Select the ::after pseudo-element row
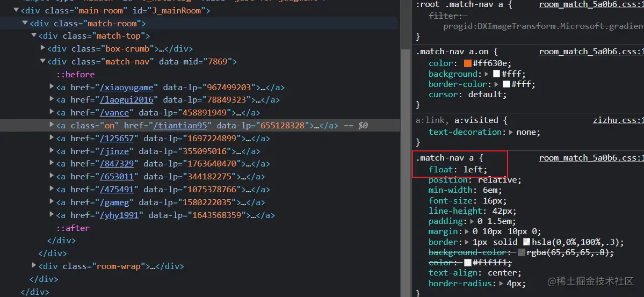This screenshot has width=644, height=297. (73, 228)
